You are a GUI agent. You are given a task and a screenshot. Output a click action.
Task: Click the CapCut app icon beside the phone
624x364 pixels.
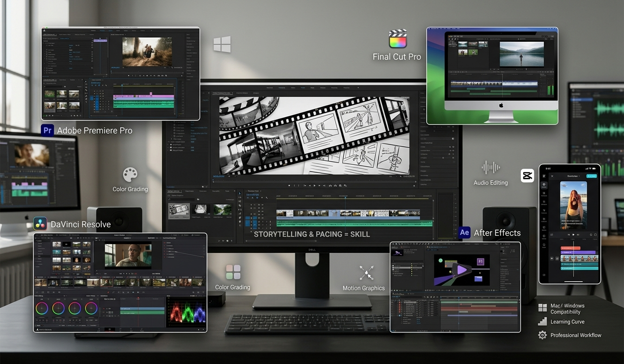527,175
